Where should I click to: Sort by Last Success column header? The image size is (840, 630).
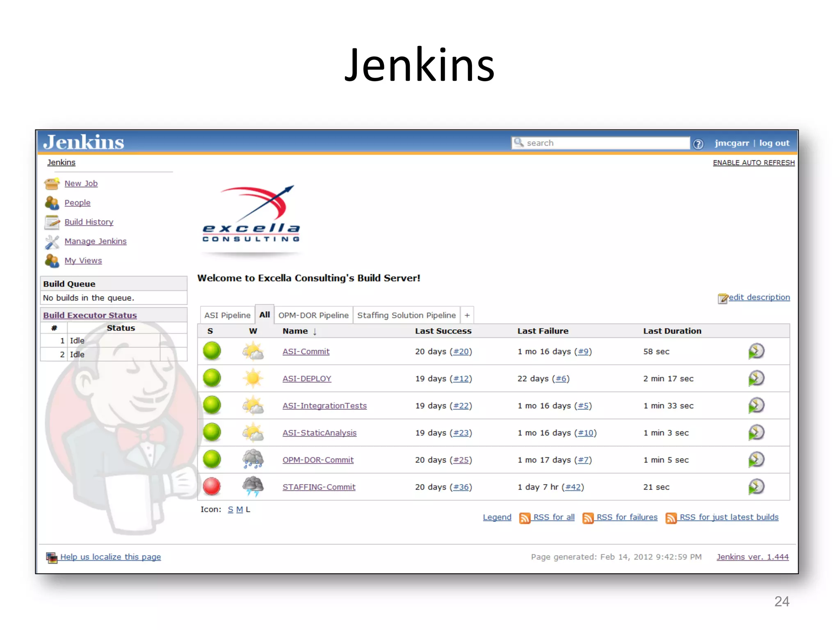click(443, 331)
